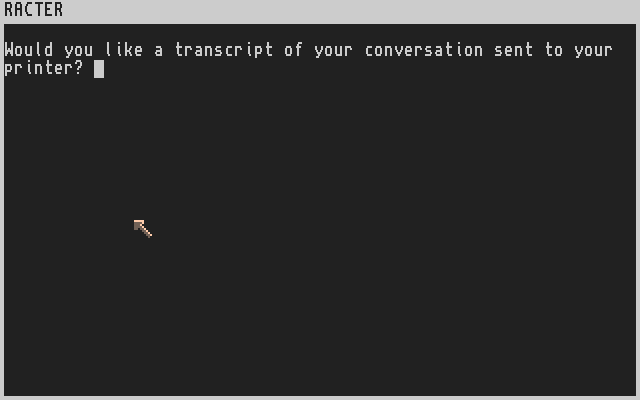640x400 pixels.
Task: Click the grey right edge of the window
Action: [638, 210]
